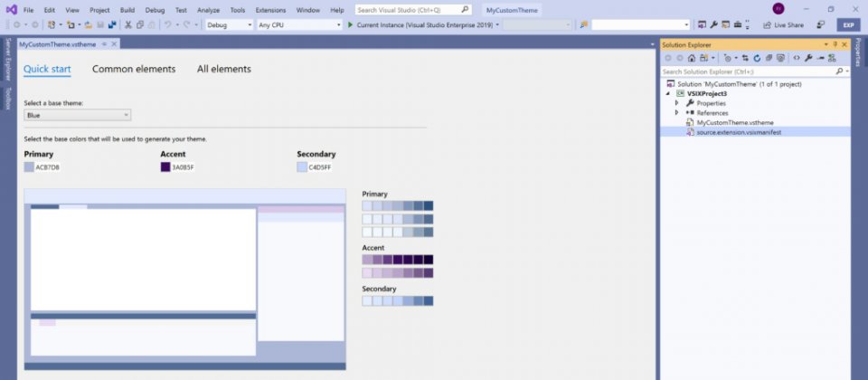Click the theme preview thumbnail
868x380 pixels.
pos(184,280)
